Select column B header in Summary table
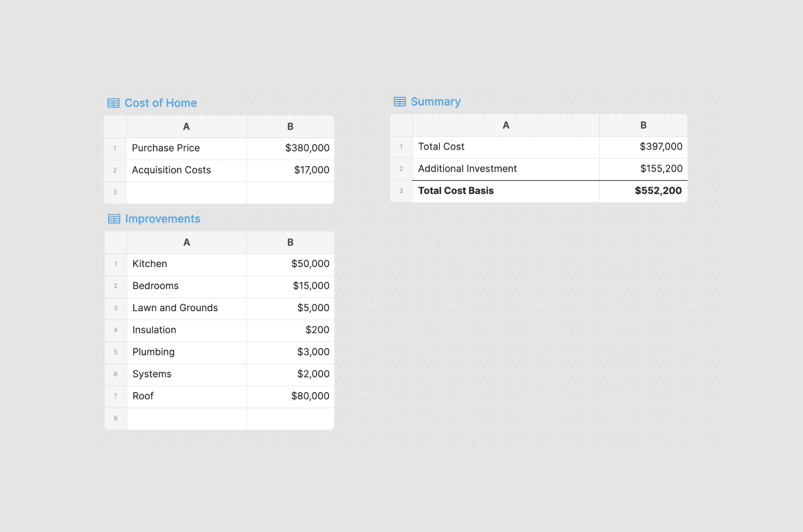The width and height of the screenshot is (803, 532). [643, 126]
